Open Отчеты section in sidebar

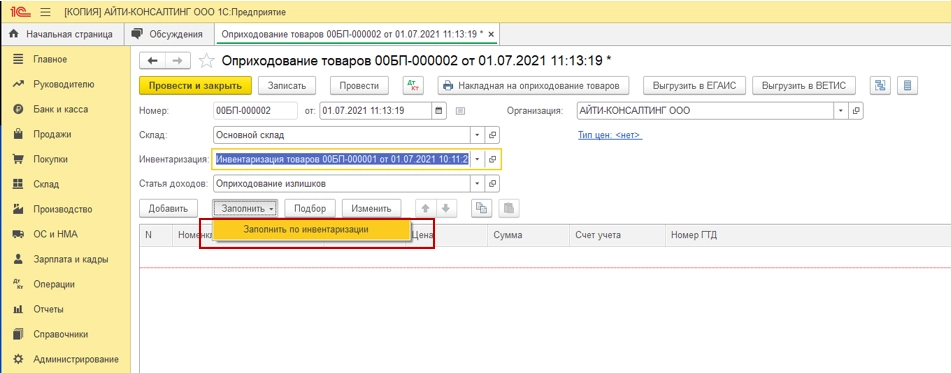65,309
